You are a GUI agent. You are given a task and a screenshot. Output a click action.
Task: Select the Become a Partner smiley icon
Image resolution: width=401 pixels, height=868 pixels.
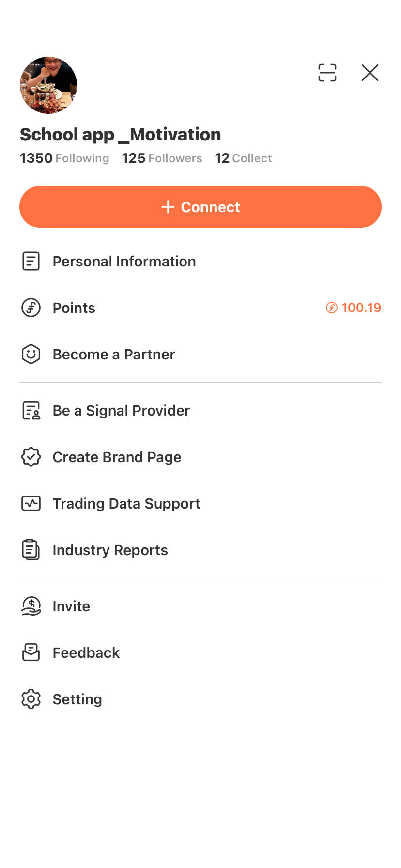click(x=31, y=354)
